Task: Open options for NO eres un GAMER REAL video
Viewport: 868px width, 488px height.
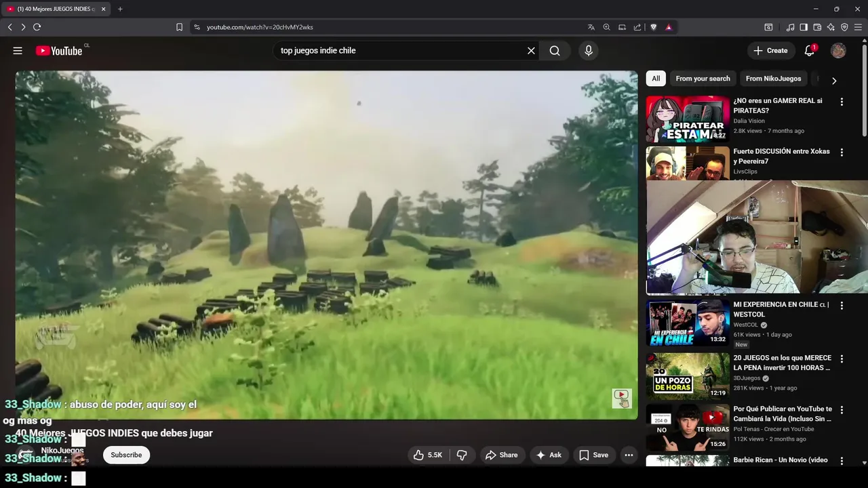Action: click(x=842, y=102)
